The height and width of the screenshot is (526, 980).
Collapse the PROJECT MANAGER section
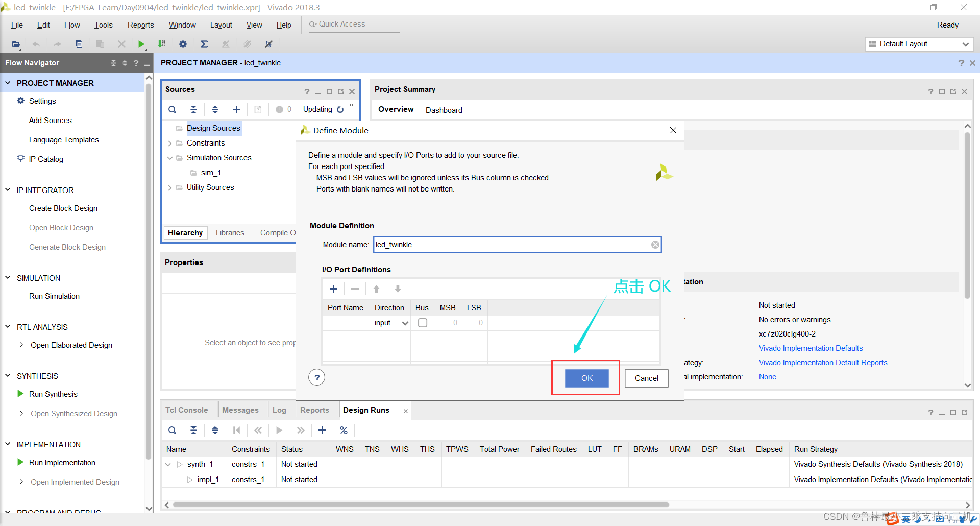8,83
